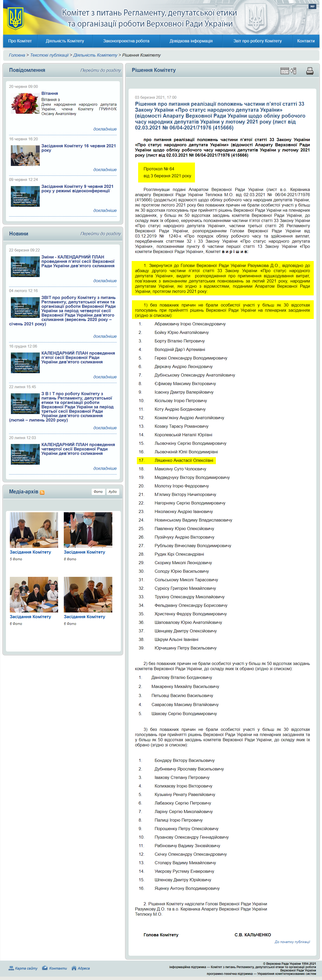Viewport: 322px width, 980px height.
Task: Open the Контакти menu item
Action: 306,41
